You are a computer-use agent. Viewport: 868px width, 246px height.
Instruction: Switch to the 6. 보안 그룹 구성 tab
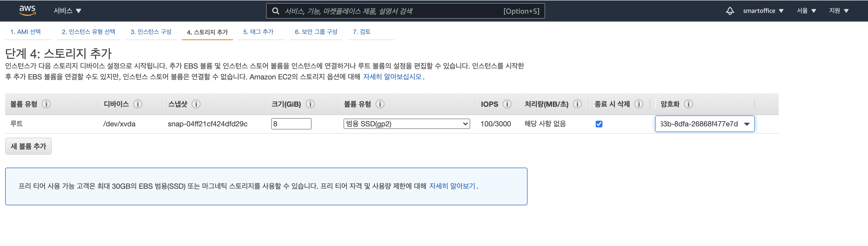316,32
